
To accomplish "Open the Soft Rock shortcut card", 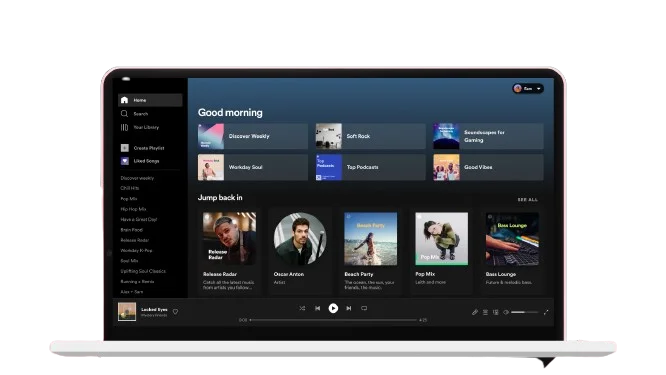I will pyautogui.click(x=370, y=136).
